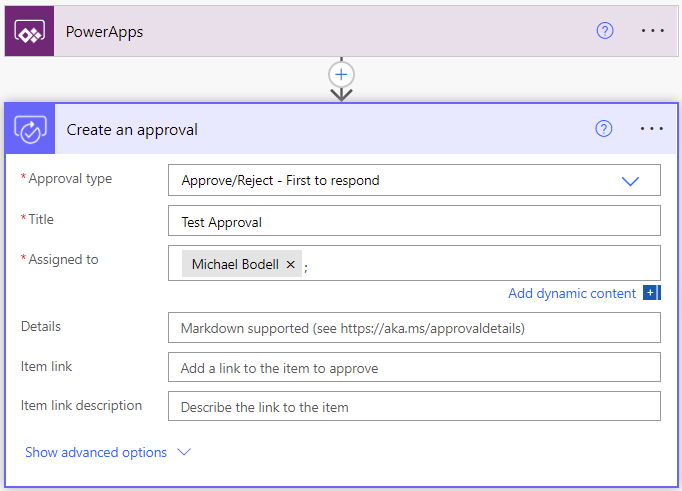
Task: Click into the Assigned to field
Action: click(414, 263)
